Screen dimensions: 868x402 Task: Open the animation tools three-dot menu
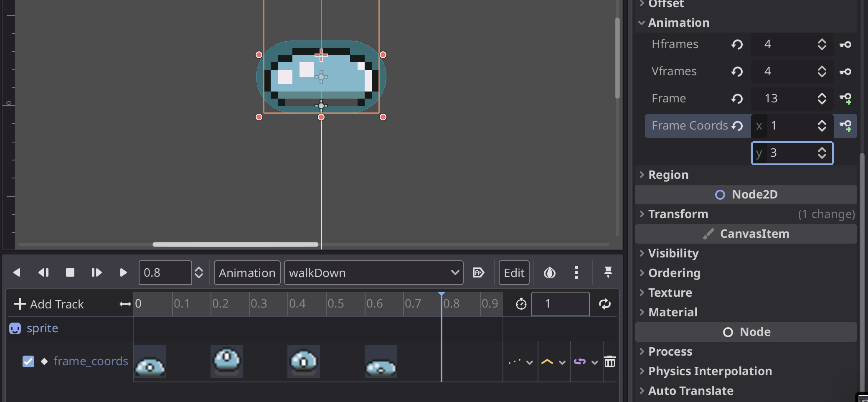576,273
